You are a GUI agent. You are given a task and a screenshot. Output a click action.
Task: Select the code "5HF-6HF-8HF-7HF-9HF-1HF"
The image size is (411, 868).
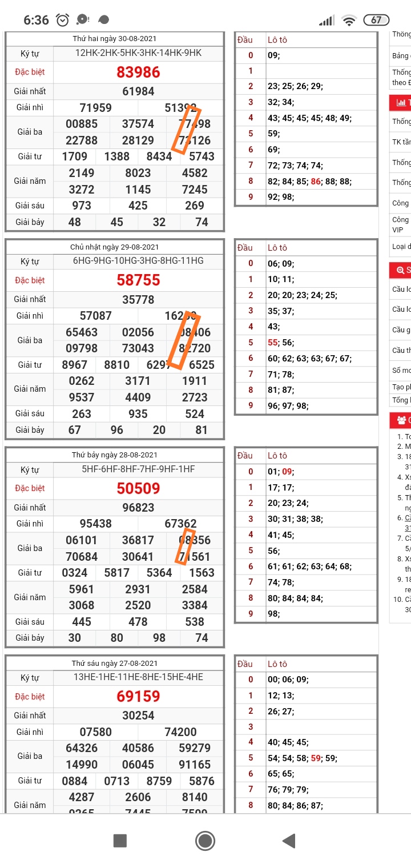(138, 469)
